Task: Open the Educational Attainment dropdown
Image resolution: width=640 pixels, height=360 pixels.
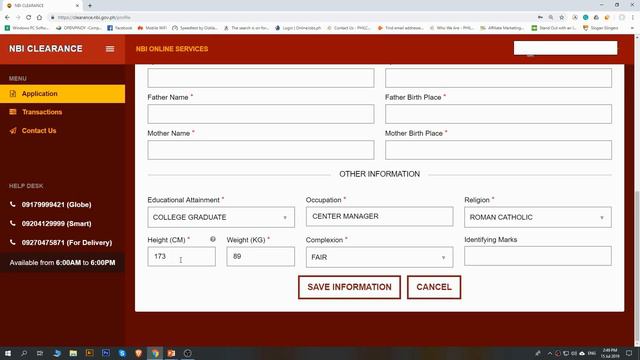Action: tap(221, 217)
